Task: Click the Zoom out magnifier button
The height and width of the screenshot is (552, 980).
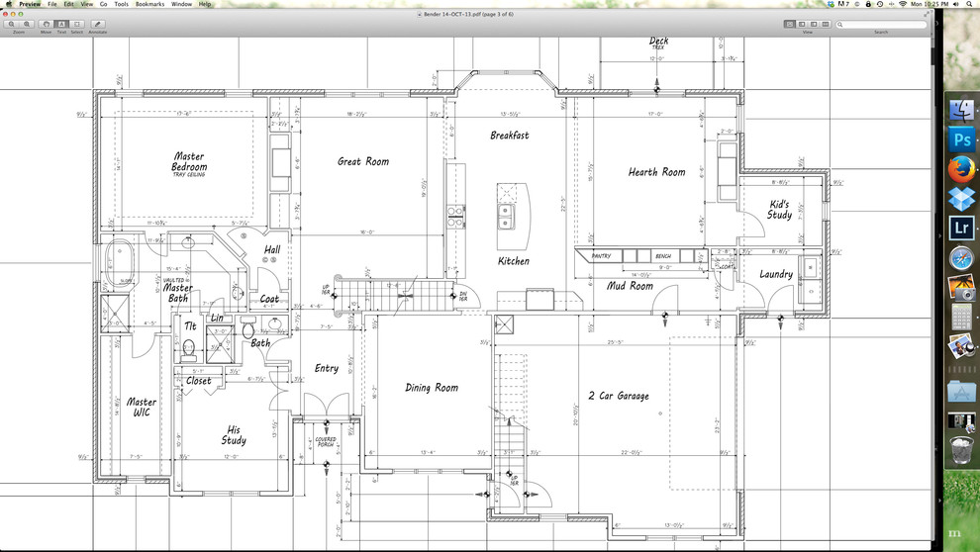Action: (12, 24)
